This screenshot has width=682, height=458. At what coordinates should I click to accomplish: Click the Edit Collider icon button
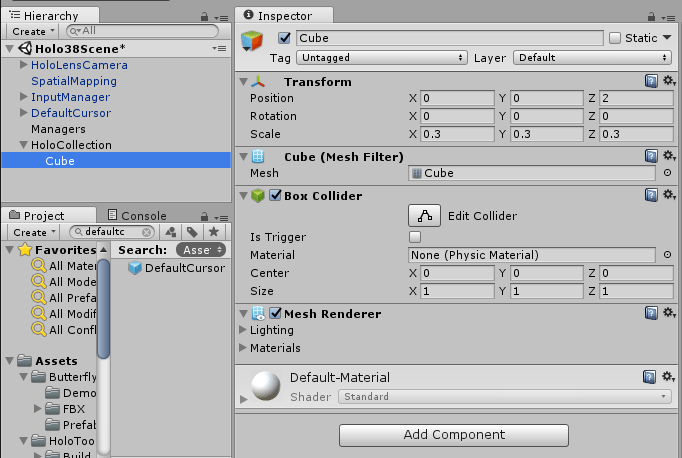pos(424,215)
